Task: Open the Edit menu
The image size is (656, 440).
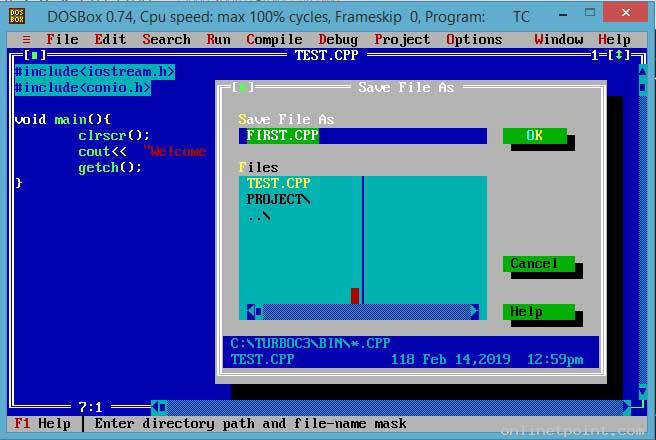Action: [x=110, y=39]
